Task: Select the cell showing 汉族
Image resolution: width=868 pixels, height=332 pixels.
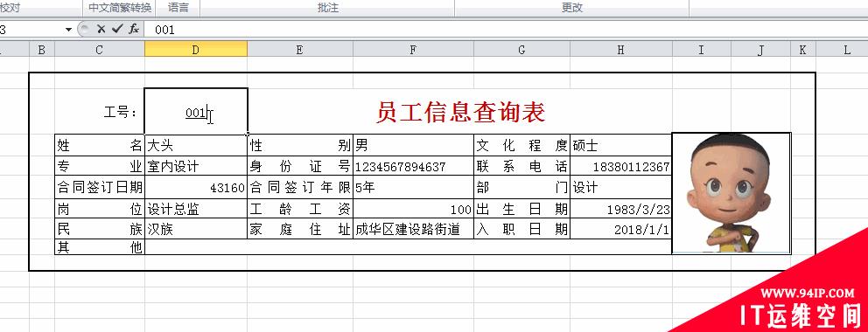Action: [196, 229]
